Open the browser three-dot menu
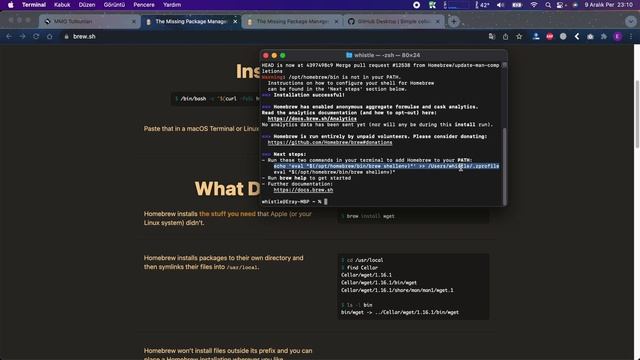Viewport: 640px width, 360px height. tap(631, 36)
